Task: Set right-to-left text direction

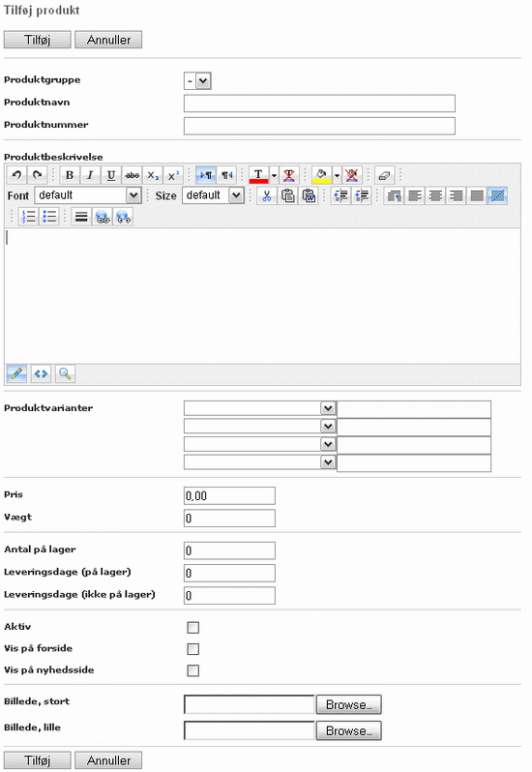Action: [x=226, y=175]
